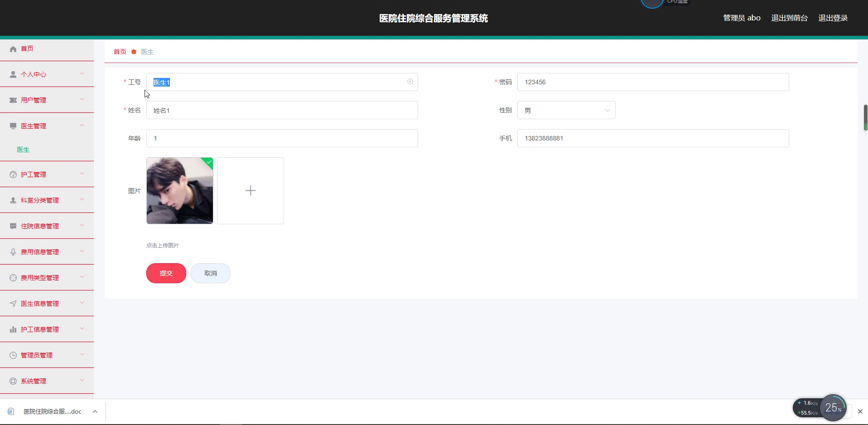Open the 系统管理 sidebar menu
The width and height of the screenshot is (868, 425).
[x=47, y=381]
